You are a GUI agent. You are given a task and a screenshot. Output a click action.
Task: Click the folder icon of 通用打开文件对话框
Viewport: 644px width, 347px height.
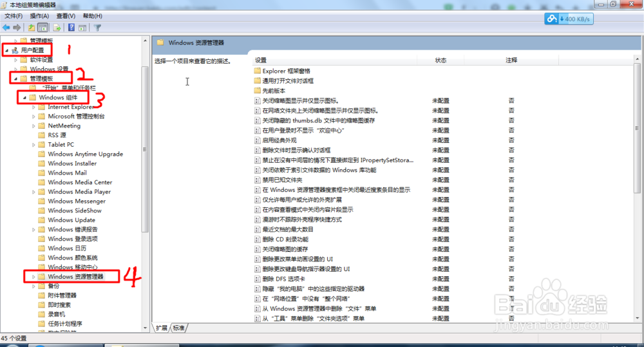[x=258, y=80]
